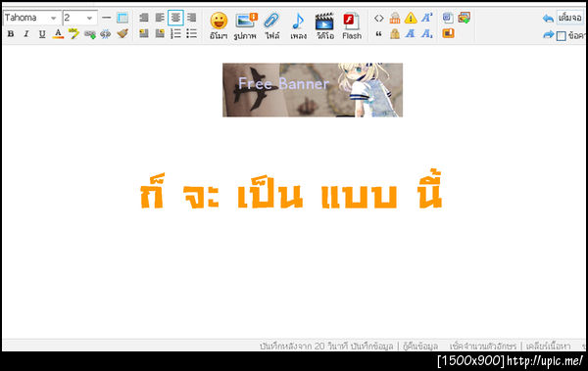This screenshot has height=371, width=588.
Task: Switch to fullscreen with เต็มจอ button
Action: pos(570,18)
